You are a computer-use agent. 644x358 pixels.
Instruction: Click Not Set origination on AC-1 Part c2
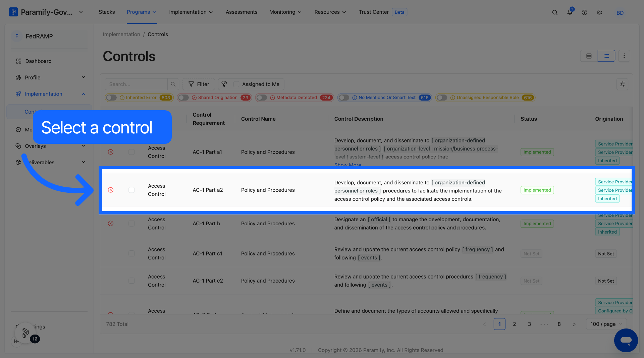606,281
